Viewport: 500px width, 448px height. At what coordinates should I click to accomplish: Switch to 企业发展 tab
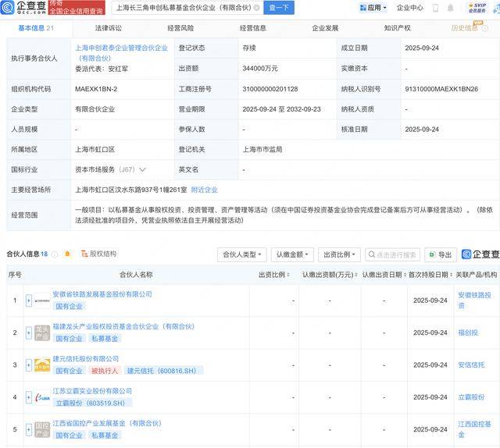point(325,28)
